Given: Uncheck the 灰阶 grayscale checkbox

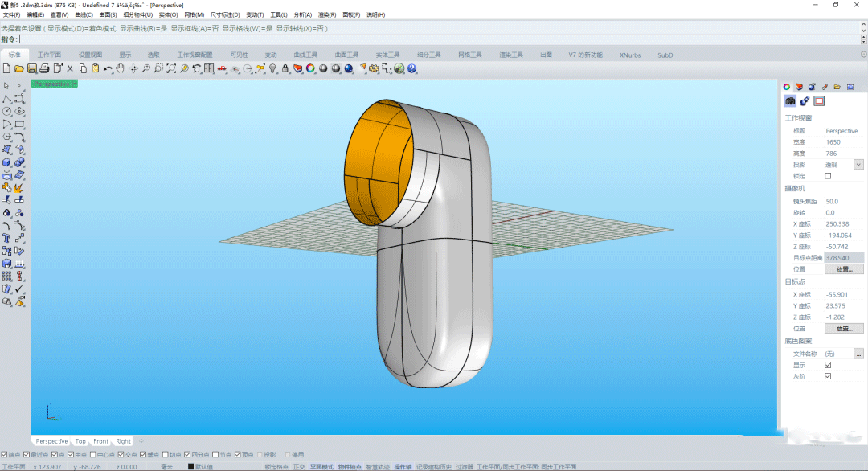Looking at the screenshot, I should click(828, 376).
